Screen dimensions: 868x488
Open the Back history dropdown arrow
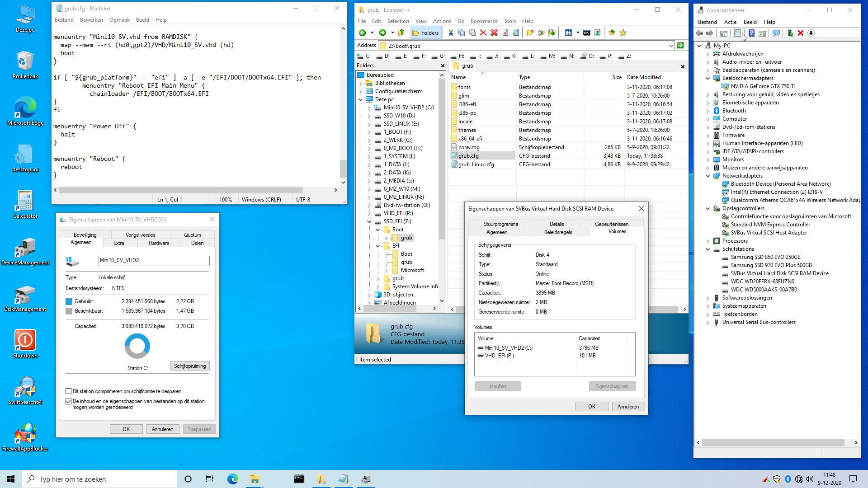point(372,33)
